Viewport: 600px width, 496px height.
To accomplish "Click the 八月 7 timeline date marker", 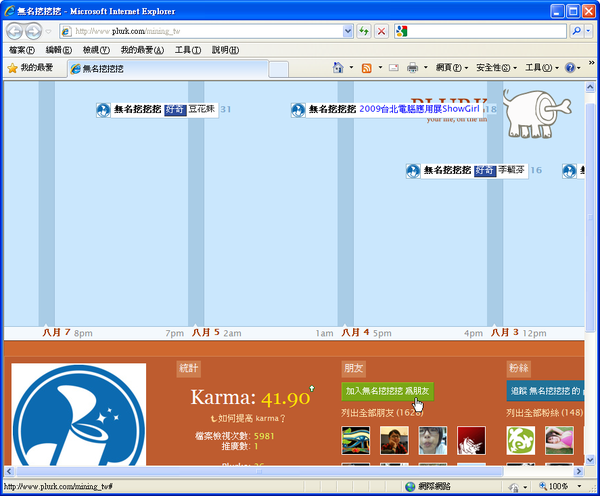I will (x=56, y=333).
